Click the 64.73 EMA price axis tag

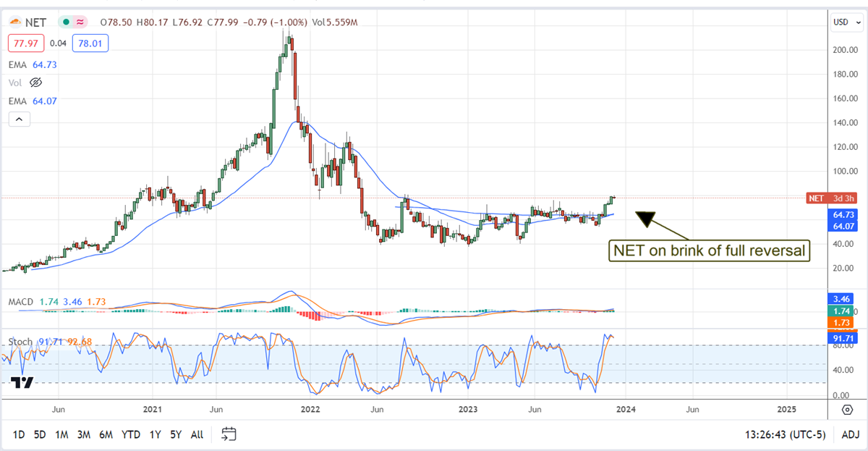pyautogui.click(x=844, y=215)
